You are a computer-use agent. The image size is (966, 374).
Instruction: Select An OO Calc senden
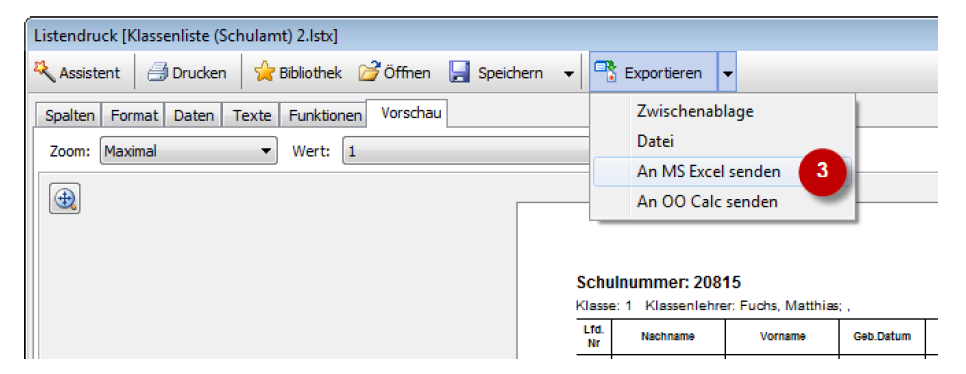[722, 201]
